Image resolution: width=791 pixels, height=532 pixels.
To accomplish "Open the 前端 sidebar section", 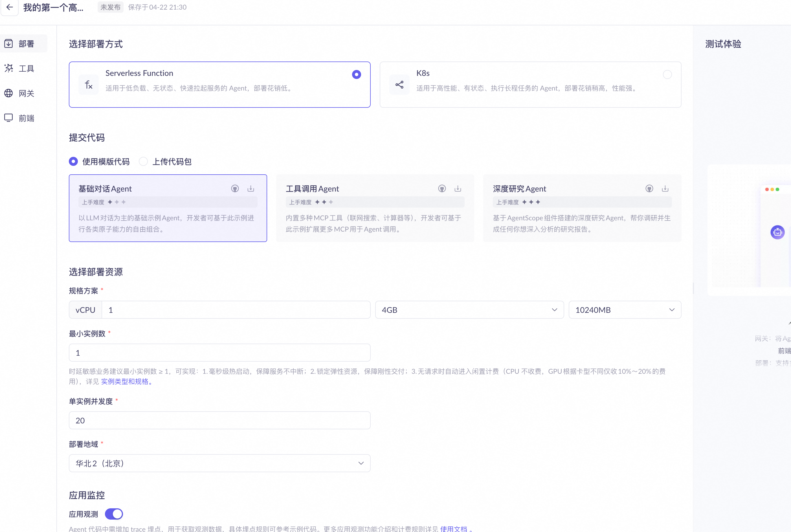I will [23, 118].
